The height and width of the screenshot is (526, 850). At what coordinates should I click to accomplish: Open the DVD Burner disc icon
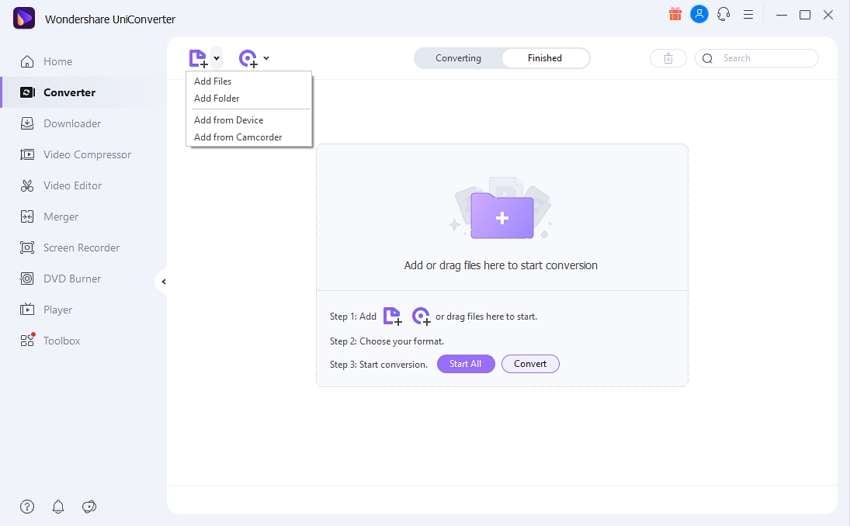(27, 279)
